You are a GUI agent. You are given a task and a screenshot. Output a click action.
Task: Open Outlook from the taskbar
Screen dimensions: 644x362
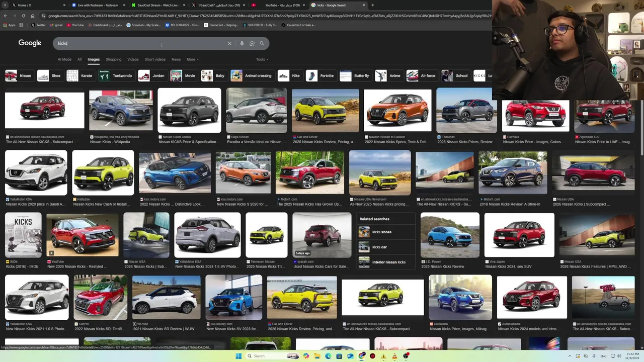coord(350,356)
